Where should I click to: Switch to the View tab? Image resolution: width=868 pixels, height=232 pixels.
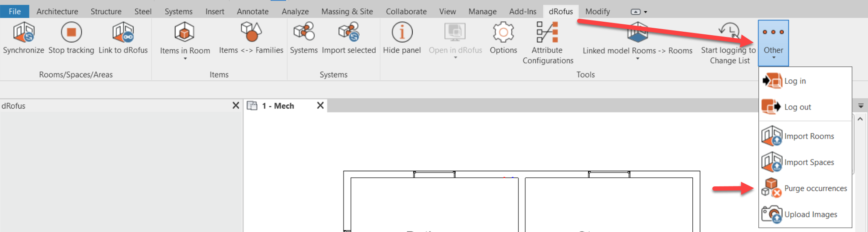(447, 11)
